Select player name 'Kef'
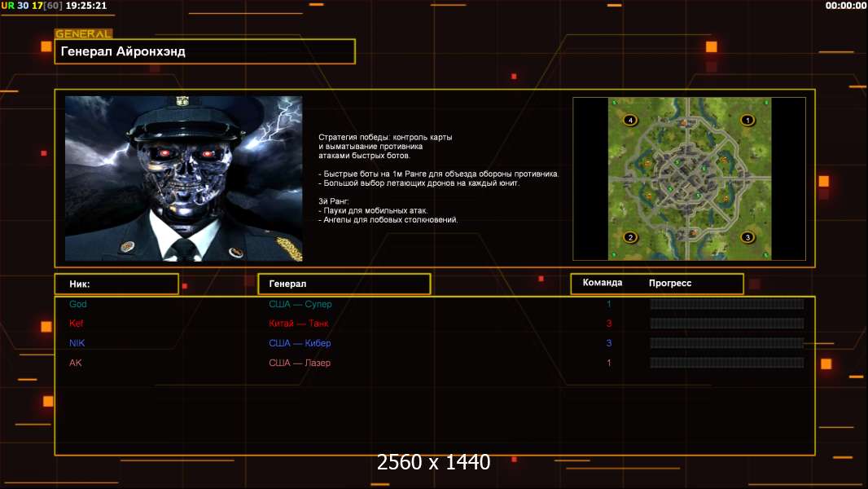The height and width of the screenshot is (489, 868). click(77, 324)
